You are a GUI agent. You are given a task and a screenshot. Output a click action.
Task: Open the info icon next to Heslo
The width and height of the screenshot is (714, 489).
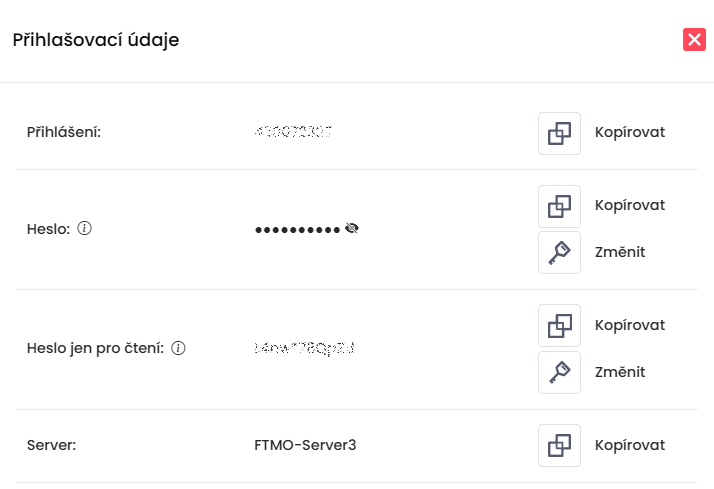[85, 228]
